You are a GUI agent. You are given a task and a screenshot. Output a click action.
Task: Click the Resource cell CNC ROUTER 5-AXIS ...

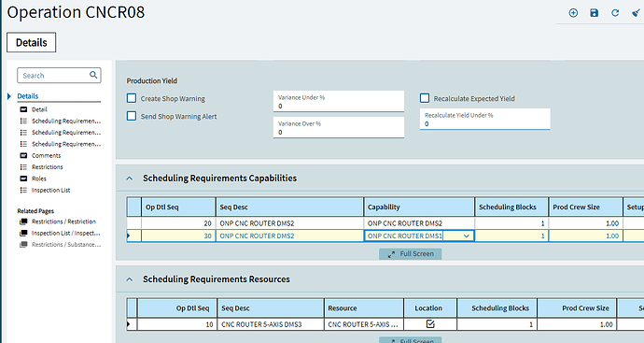coord(363,324)
